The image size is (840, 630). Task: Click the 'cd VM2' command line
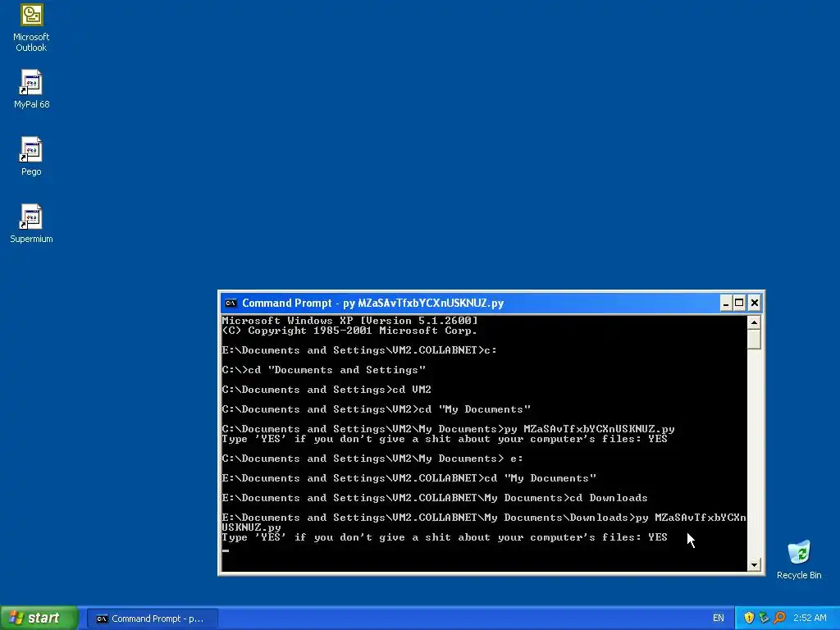[326, 390]
